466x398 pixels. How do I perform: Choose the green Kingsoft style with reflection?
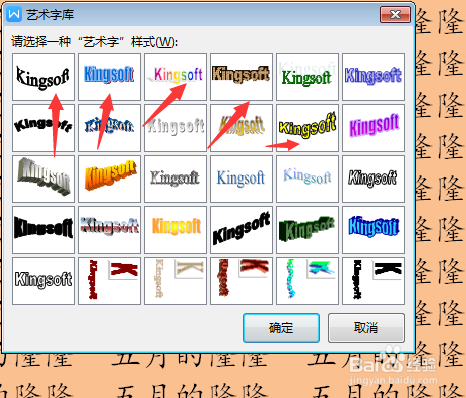[x=307, y=77]
